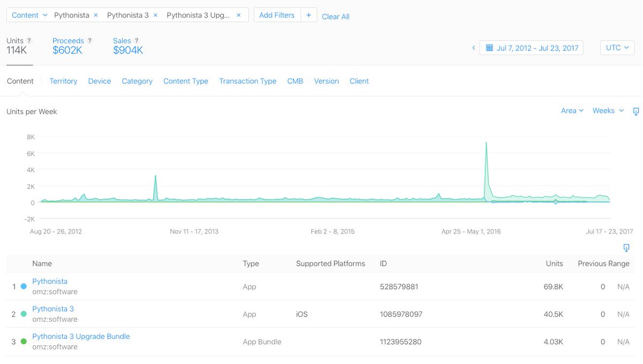Switch to the CMB tab
This screenshot has width=643, height=364.
295,81
